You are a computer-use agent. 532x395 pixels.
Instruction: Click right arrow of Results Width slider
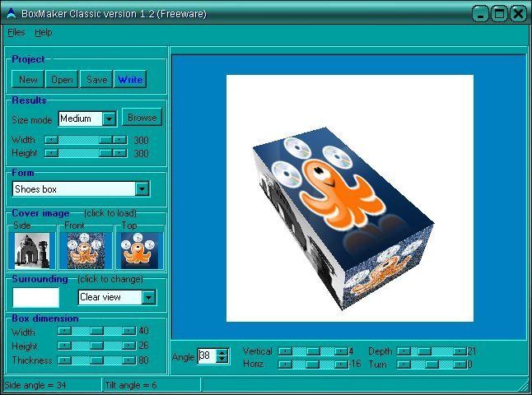(119, 140)
